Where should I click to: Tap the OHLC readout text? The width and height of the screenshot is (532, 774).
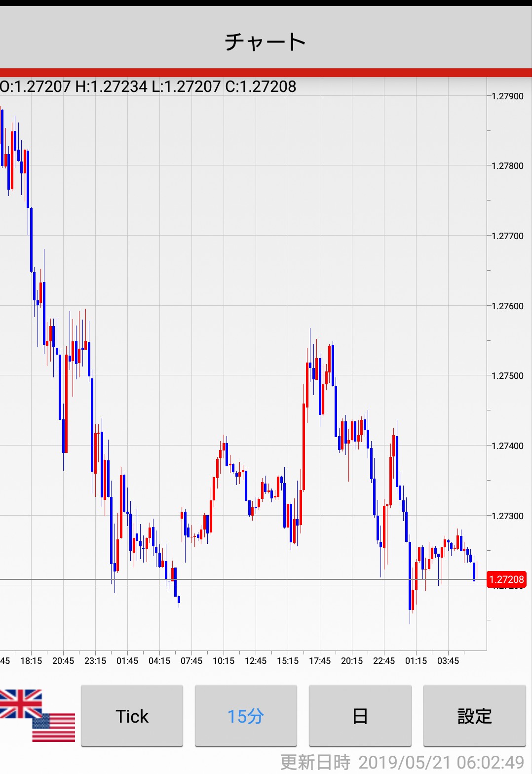[148, 87]
